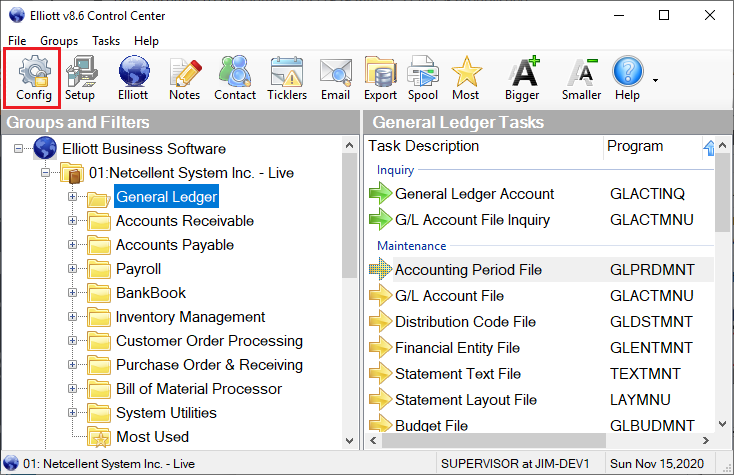This screenshot has width=734, height=475.
Task: Open the Config toolbar icon
Action: click(33, 78)
